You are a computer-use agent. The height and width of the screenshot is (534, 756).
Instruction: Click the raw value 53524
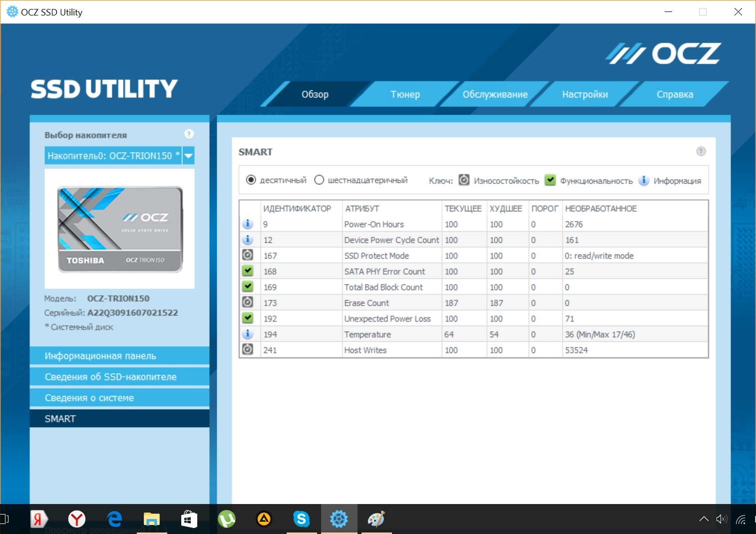click(576, 350)
